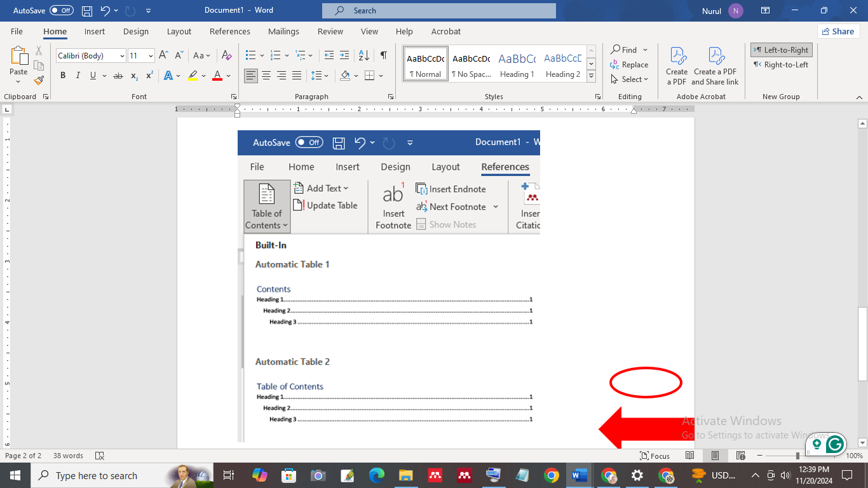This screenshot has height=488, width=868.
Task: Apply the red font color
Action: (217, 76)
